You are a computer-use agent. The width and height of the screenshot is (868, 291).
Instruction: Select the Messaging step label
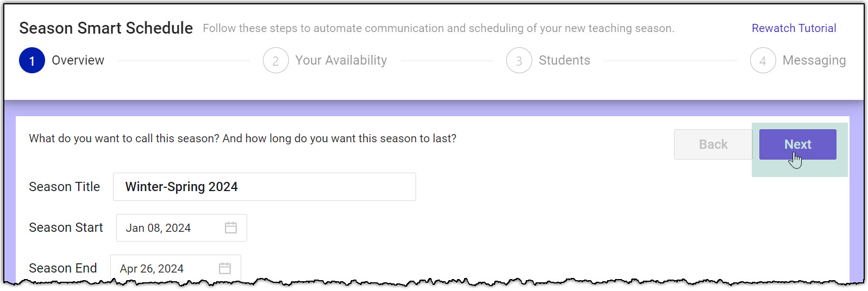point(814,60)
